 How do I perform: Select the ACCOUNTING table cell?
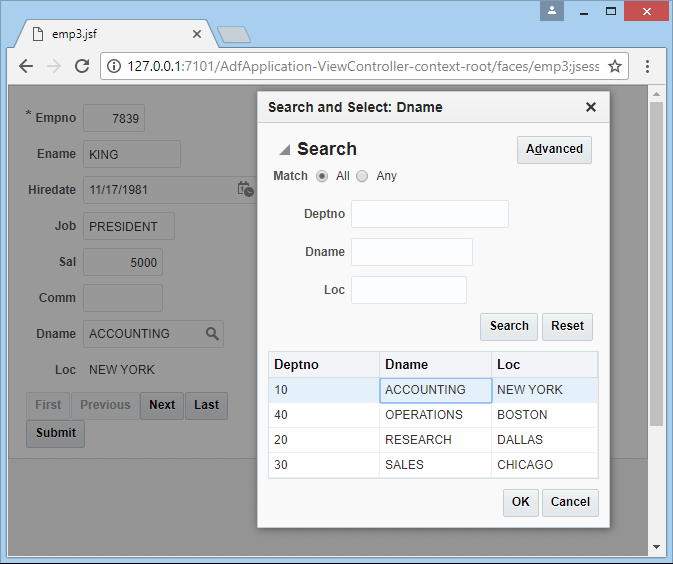[436, 390]
